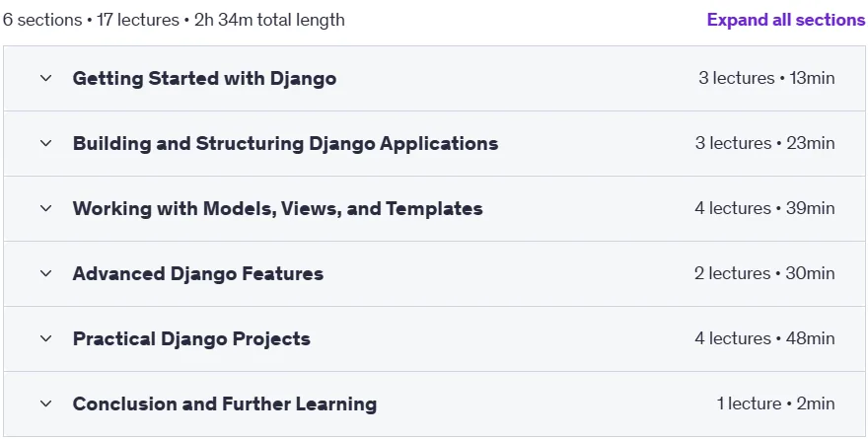Click the 2 lectures • 30min label
This screenshot has height=439, width=868.
[x=764, y=273]
